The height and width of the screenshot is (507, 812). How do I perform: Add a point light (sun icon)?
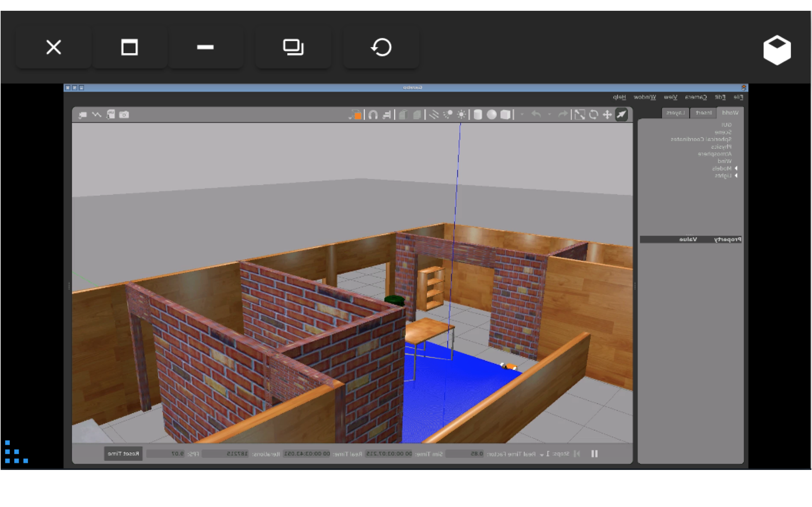coord(462,115)
